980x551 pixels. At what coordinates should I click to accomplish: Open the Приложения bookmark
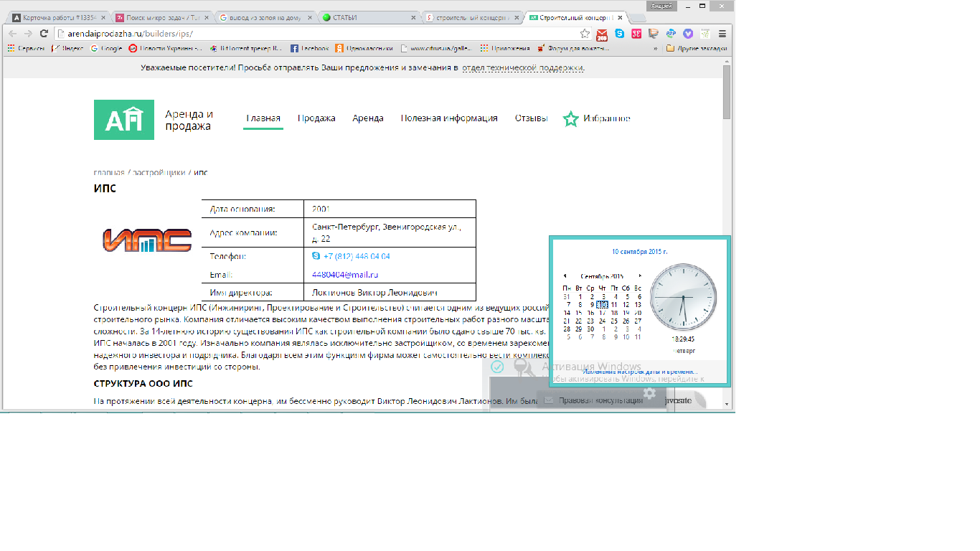click(x=505, y=49)
